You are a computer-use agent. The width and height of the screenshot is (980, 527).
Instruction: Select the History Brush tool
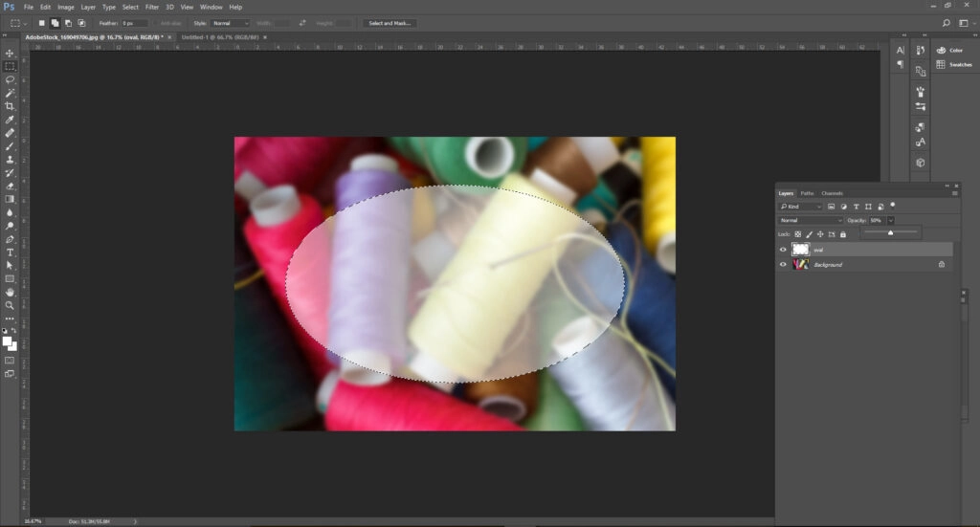point(10,173)
